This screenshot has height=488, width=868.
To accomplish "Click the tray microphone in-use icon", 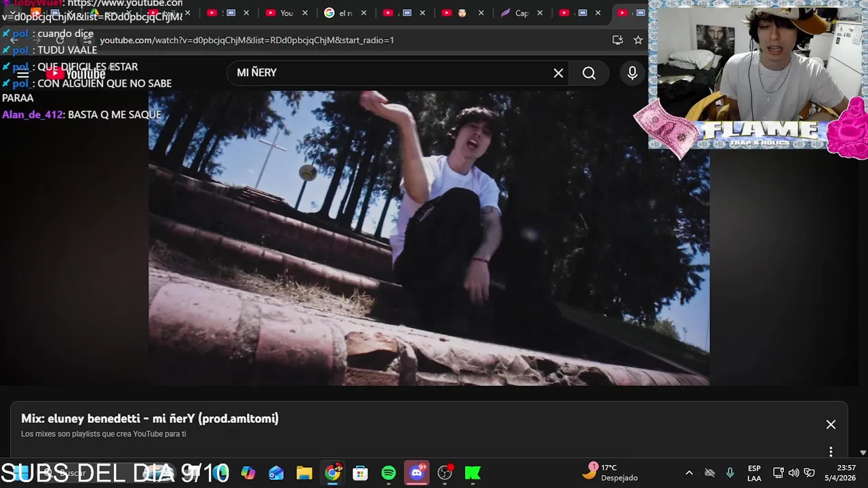I will pyautogui.click(x=730, y=472).
